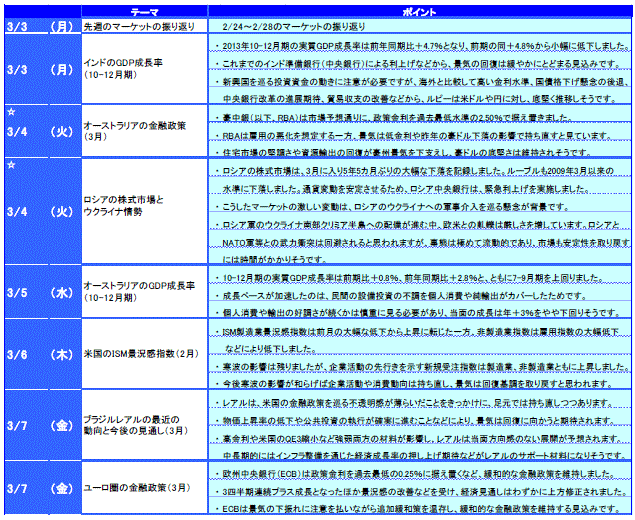Click the 3/6 (木) date cell

pyautogui.click(x=42, y=355)
